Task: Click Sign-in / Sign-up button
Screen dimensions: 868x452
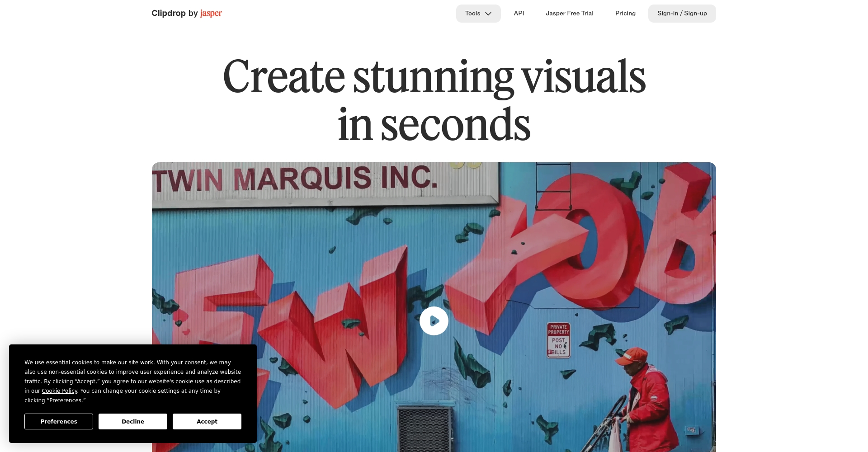Action: click(682, 14)
